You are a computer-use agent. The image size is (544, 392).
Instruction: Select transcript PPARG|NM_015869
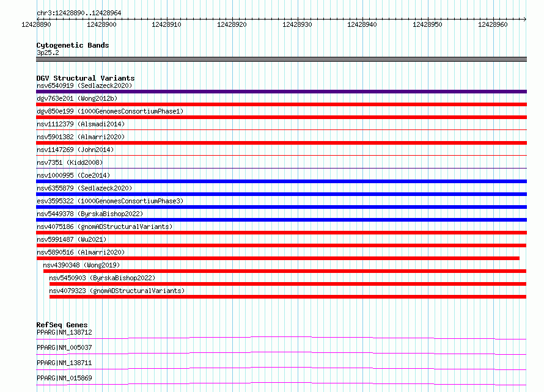(x=64, y=378)
